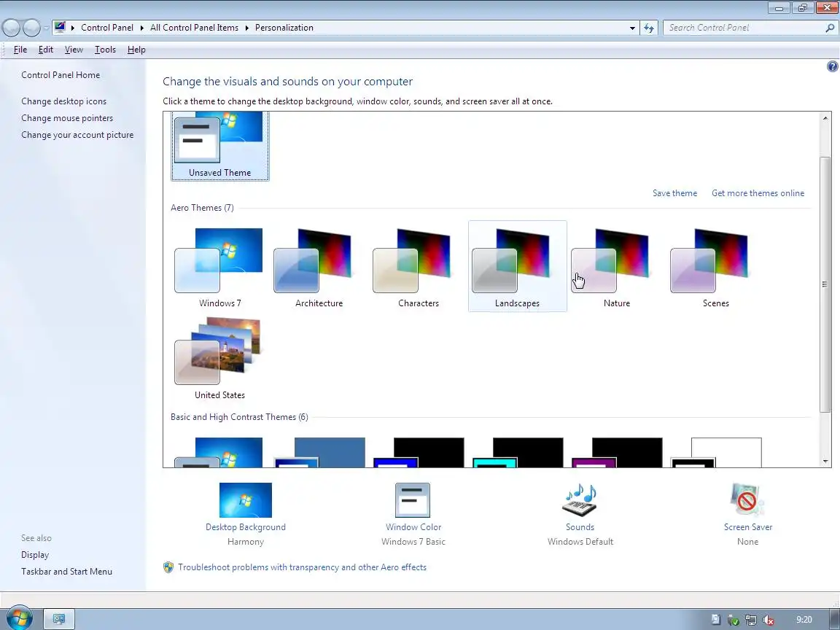Click Show Desktop button at taskbar end
Image resolution: width=840 pixels, height=630 pixels.
coord(835,619)
